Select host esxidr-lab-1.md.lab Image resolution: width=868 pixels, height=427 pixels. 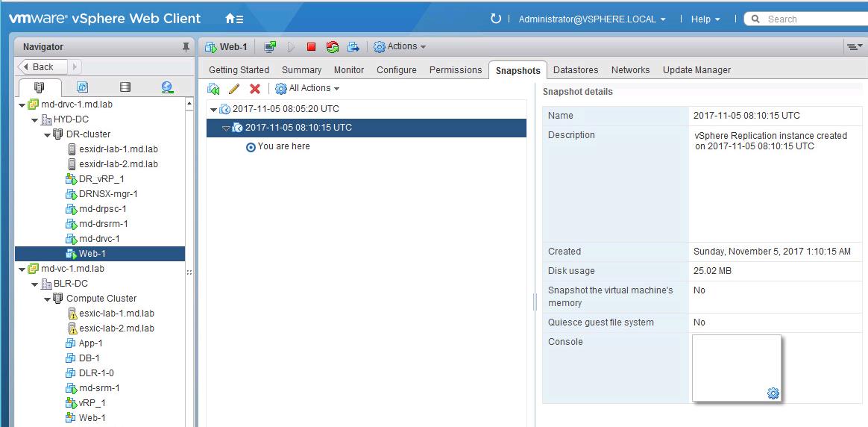[x=119, y=149]
